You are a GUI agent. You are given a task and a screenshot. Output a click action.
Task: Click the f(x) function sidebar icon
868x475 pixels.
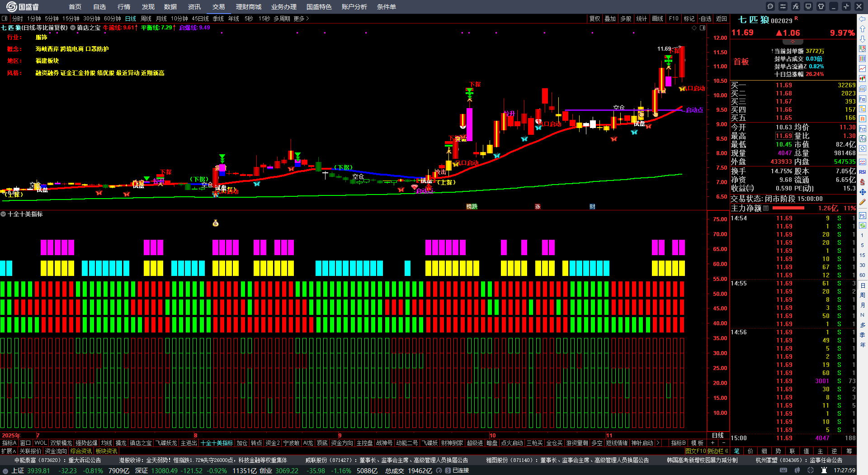click(863, 138)
